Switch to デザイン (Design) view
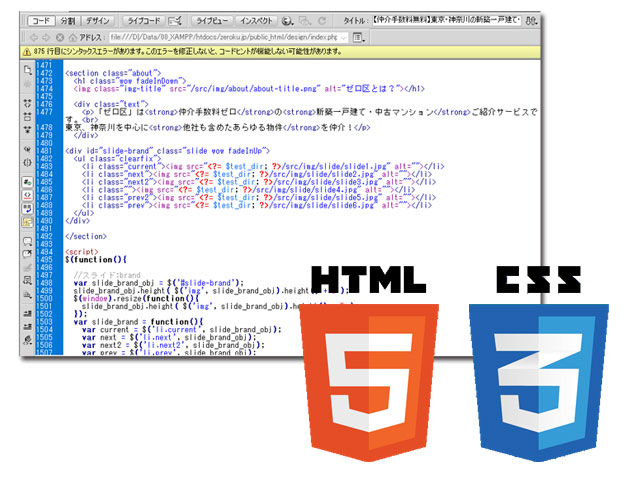Viewport: 640px width, 480px height. (x=98, y=21)
